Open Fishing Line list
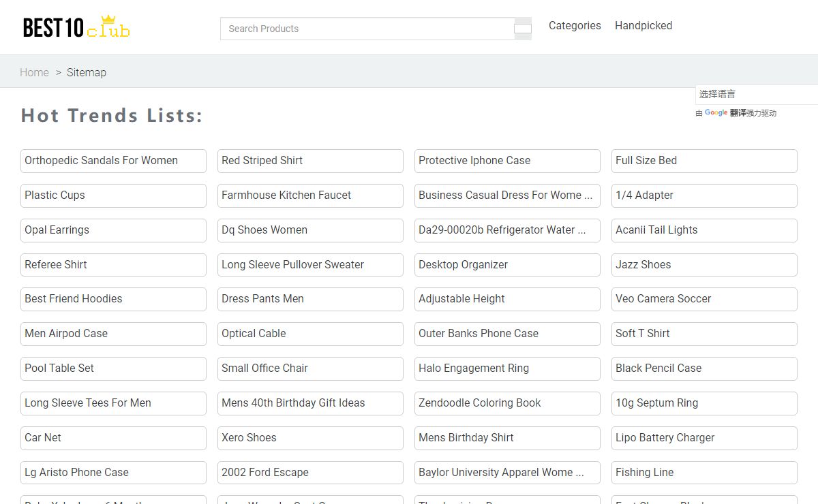Screen dimensions: 818x504 pos(704,473)
